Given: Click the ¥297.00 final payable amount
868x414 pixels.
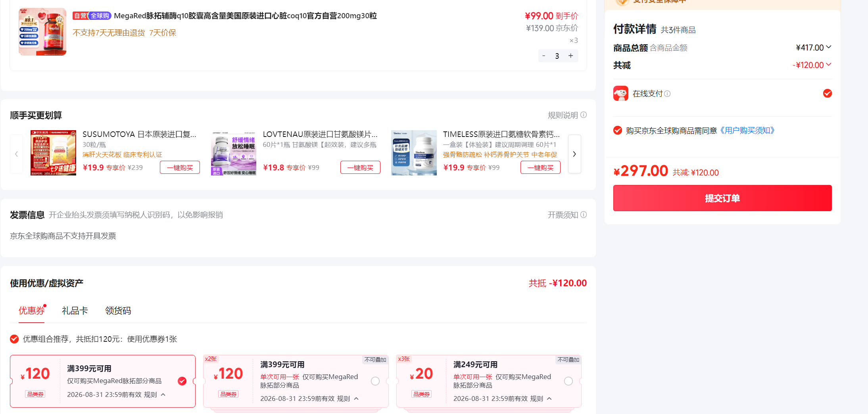Looking at the screenshot, I should (641, 171).
